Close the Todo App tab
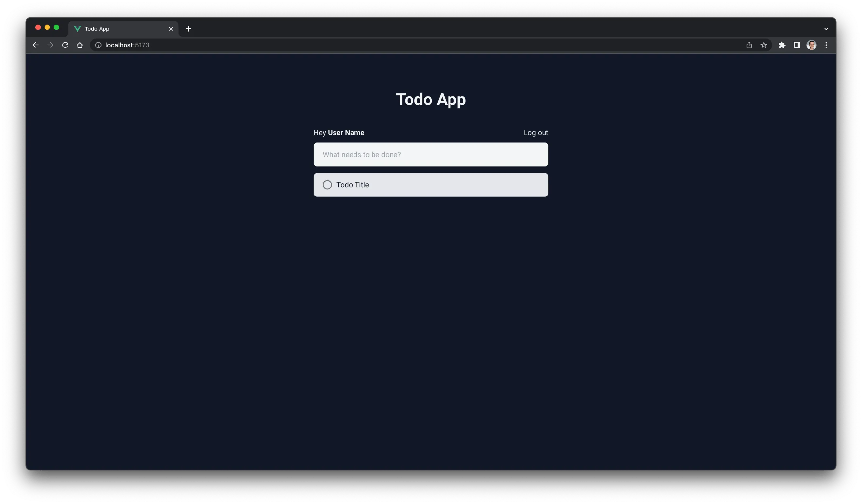 click(x=171, y=29)
